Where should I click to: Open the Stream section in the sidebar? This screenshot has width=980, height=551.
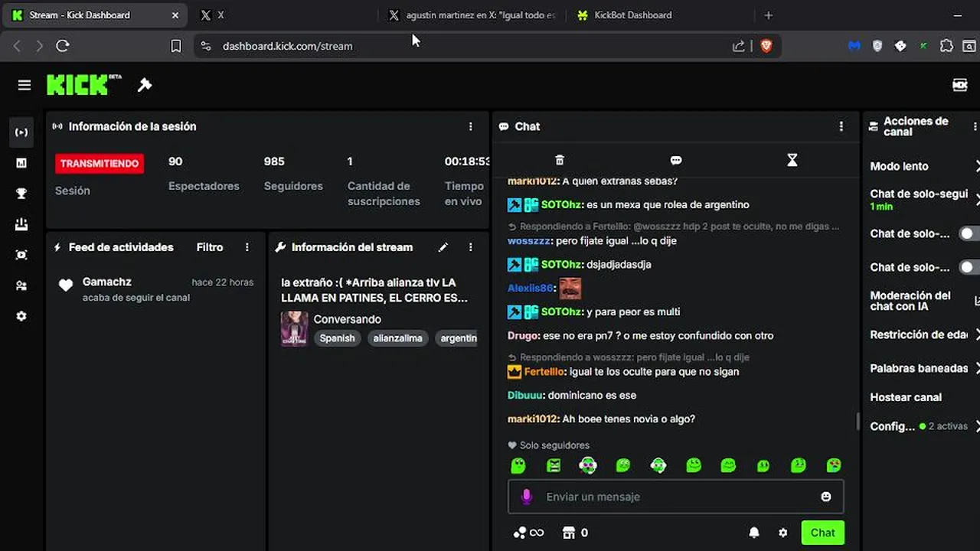pyautogui.click(x=21, y=132)
